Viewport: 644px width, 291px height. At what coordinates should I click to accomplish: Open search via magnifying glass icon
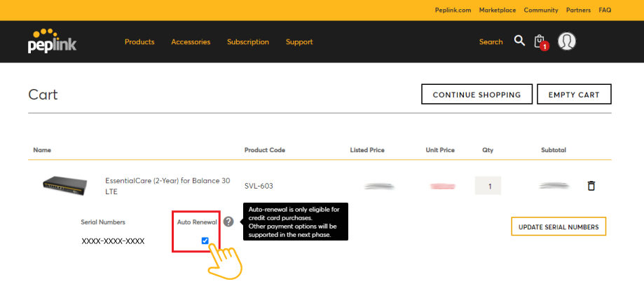[x=519, y=41]
